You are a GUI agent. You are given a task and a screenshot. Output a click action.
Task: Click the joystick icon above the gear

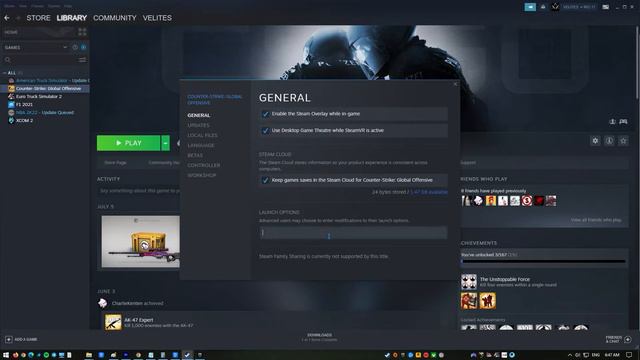pos(612,122)
